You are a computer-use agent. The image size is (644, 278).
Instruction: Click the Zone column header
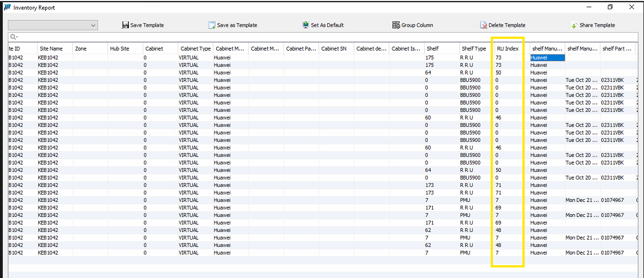pos(81,49)
